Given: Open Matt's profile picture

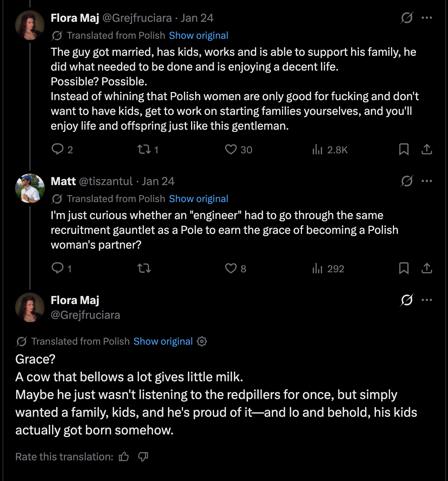Looking at the screenshot, I should click(30, 188).
